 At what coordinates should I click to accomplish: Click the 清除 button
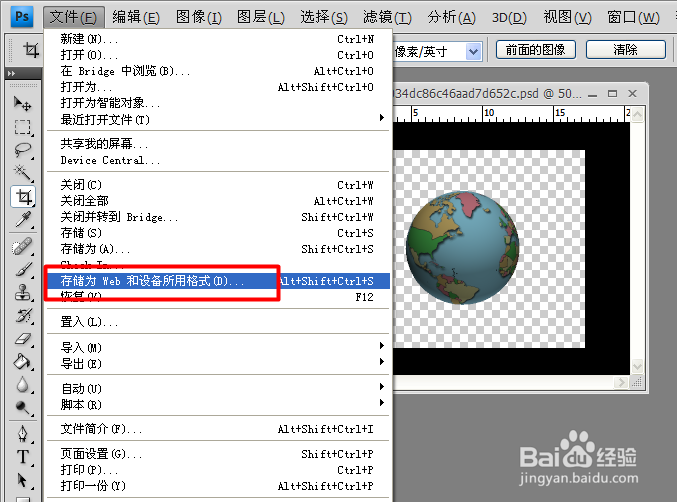click(626, 50)
